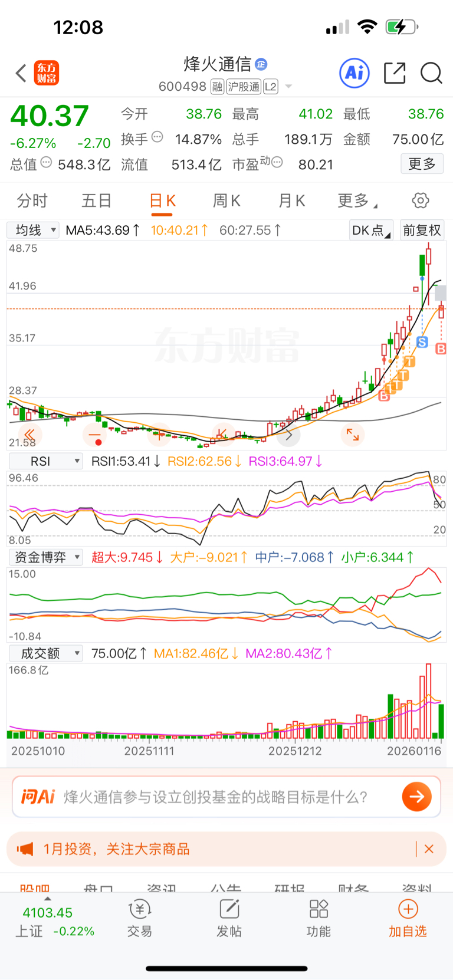
Task: Tap the megaphone icon in promo banner
Action: coord(25,849)
